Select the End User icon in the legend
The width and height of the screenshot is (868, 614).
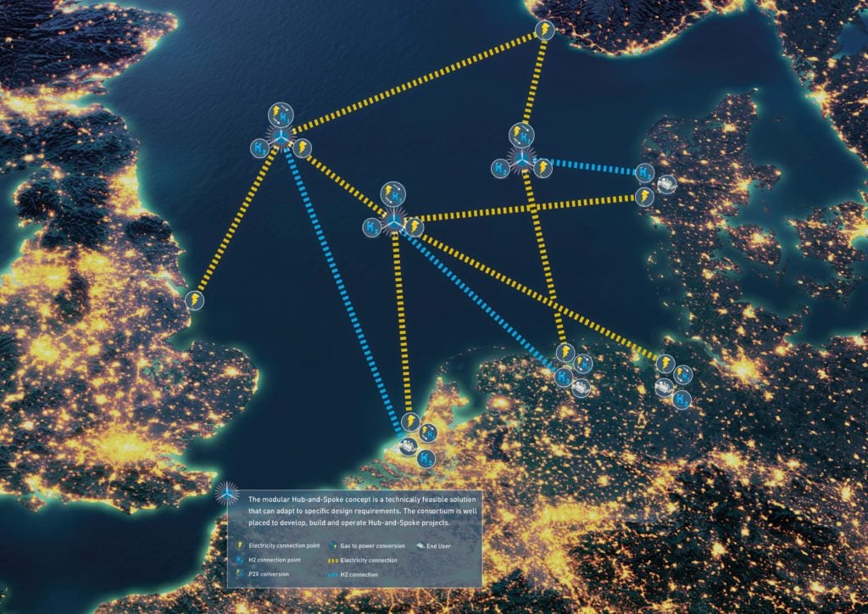[420, 545]
